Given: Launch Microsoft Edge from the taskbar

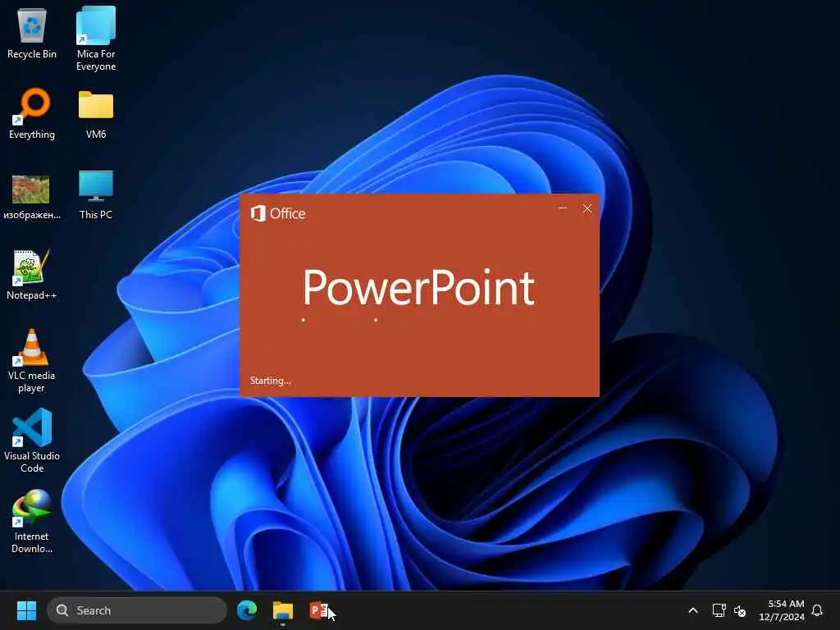Looking at the screenshot, I should [247, 610].
